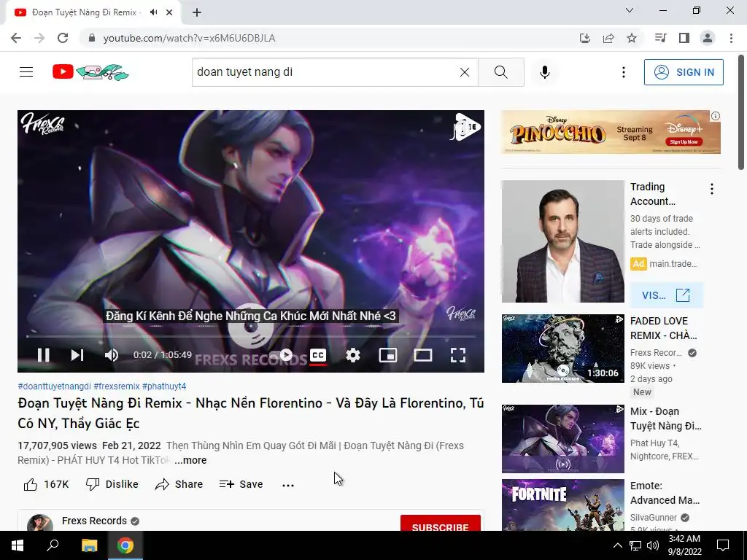Skip to the next video
Image resolution: width=747 pixels, height=560 pixels.
point(77,355)
